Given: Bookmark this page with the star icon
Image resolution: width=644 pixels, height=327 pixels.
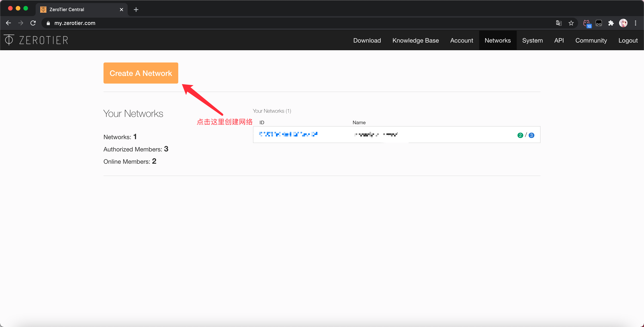Looking at the screenshot, I should coord(571,23).
